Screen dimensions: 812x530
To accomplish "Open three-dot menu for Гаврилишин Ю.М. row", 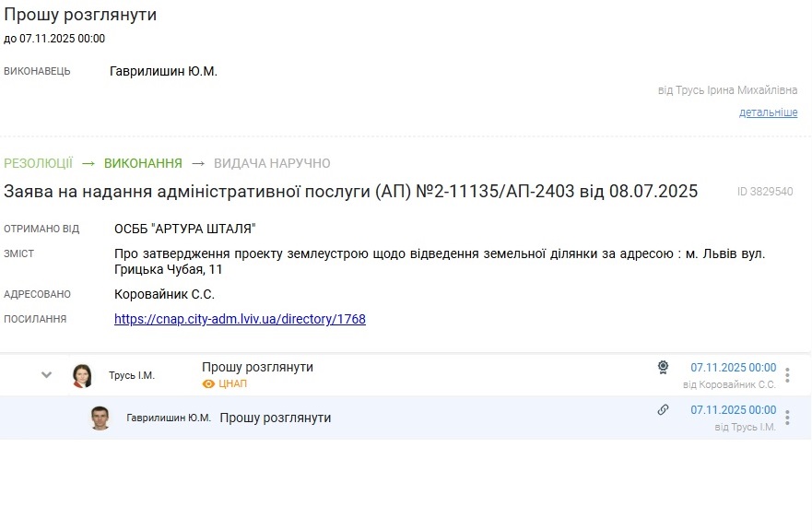I will pyautogui.click(x=787, y=418).
